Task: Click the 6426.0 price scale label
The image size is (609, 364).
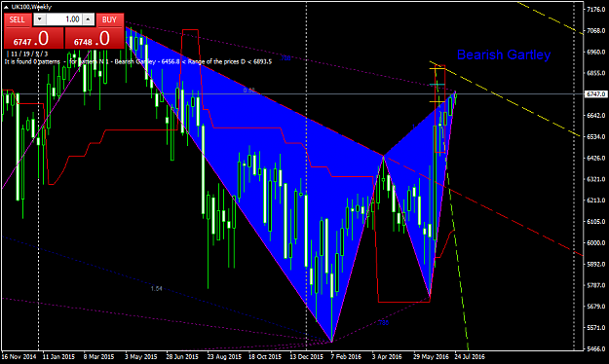Action: (x=595, y=158)
